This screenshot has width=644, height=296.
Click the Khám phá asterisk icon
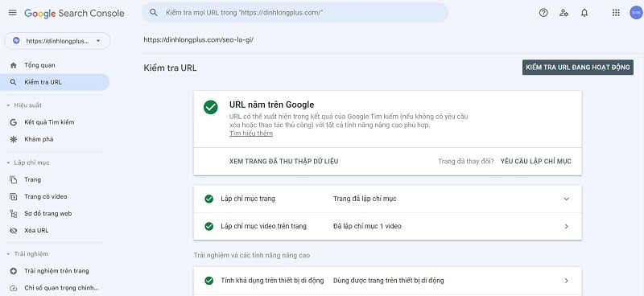pos(14,139)
